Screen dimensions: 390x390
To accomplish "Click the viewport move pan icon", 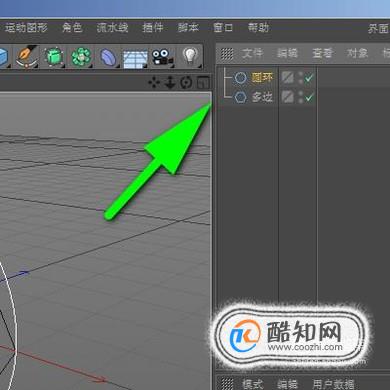I will pyautogui.click(x=154, y=82).
